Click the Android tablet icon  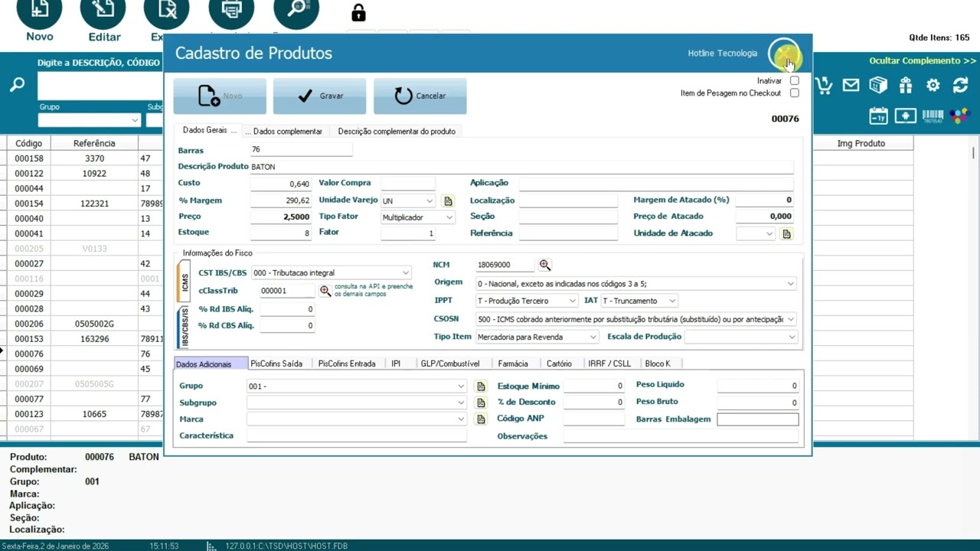(x=905, y=116)
